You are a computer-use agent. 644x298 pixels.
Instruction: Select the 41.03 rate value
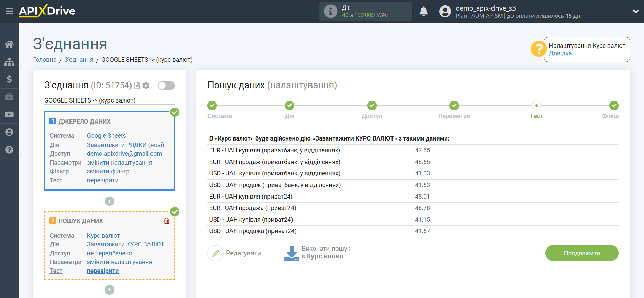point(422,173)
